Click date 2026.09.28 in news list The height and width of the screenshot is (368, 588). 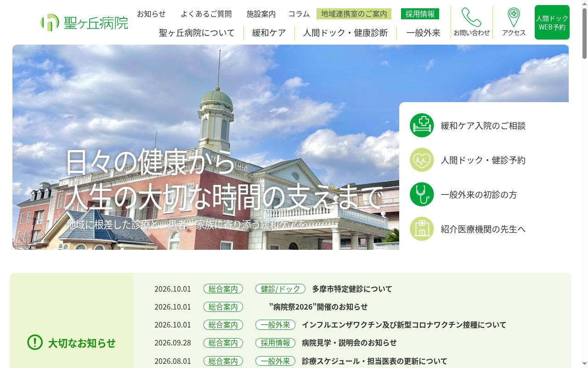[x=173, y=343]
